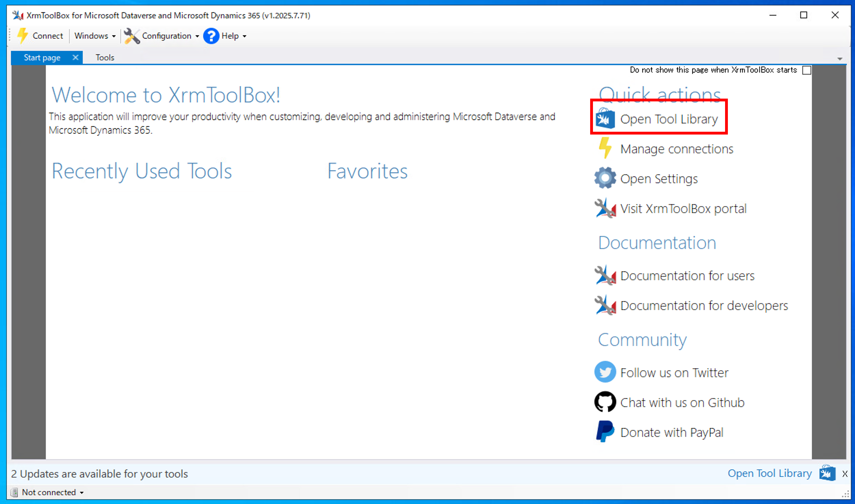Open the Not connected status dropdown
The width and height of the screenshot is (855, 504).
tap(53, 492)
